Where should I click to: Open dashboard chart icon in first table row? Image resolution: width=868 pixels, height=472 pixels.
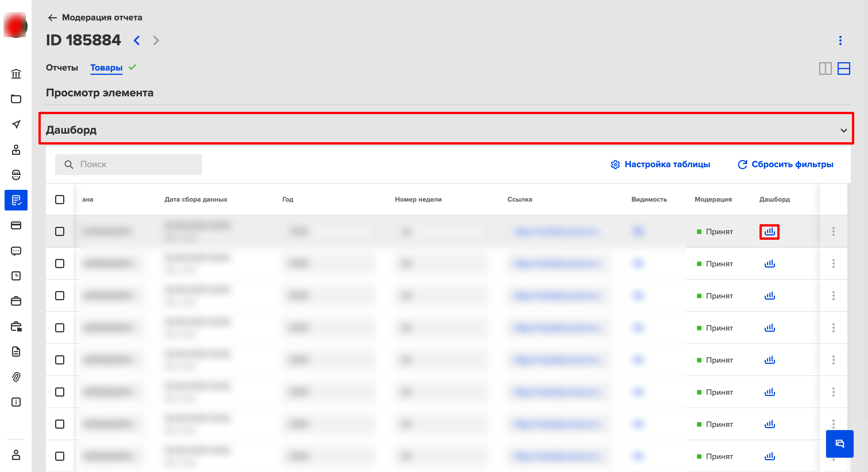[x=770, y=232]
